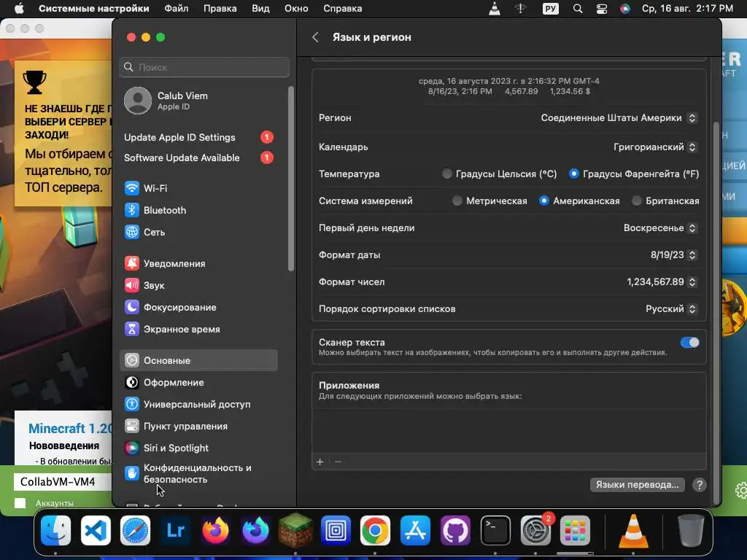Open the Вид menu
This screenshot has width=747, height=560.
[260, 9]
